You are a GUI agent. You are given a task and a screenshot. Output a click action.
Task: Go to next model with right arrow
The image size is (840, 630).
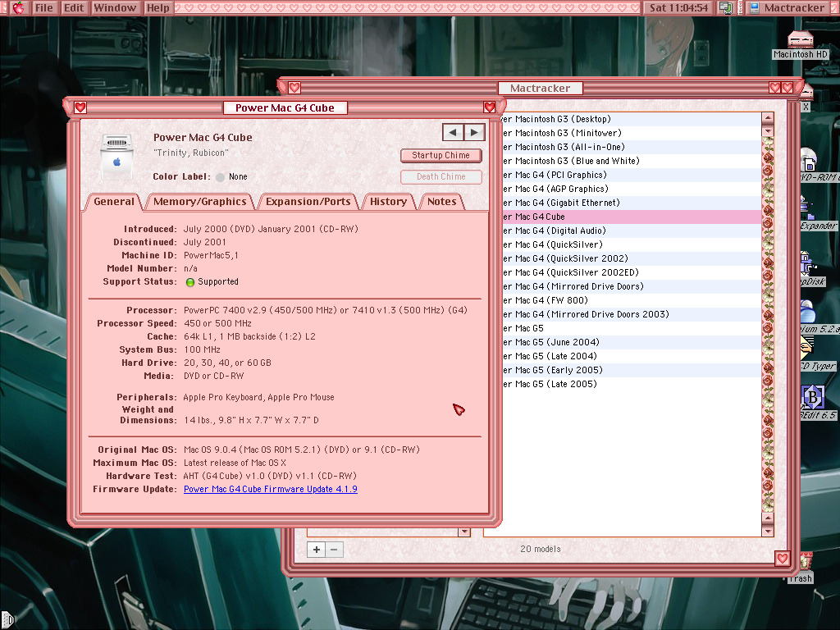[x=473, y=132]
